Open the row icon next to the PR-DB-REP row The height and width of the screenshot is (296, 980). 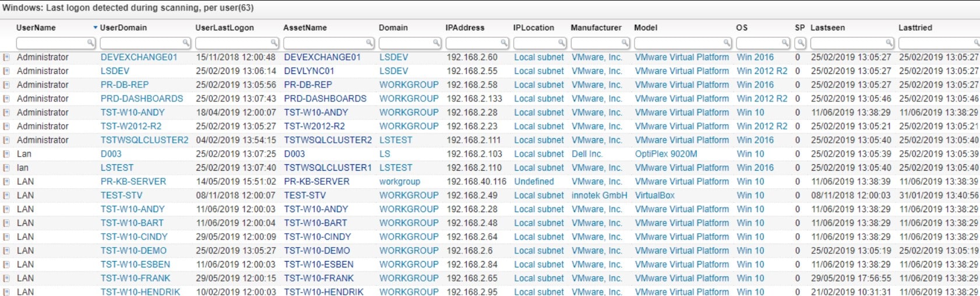6,85
